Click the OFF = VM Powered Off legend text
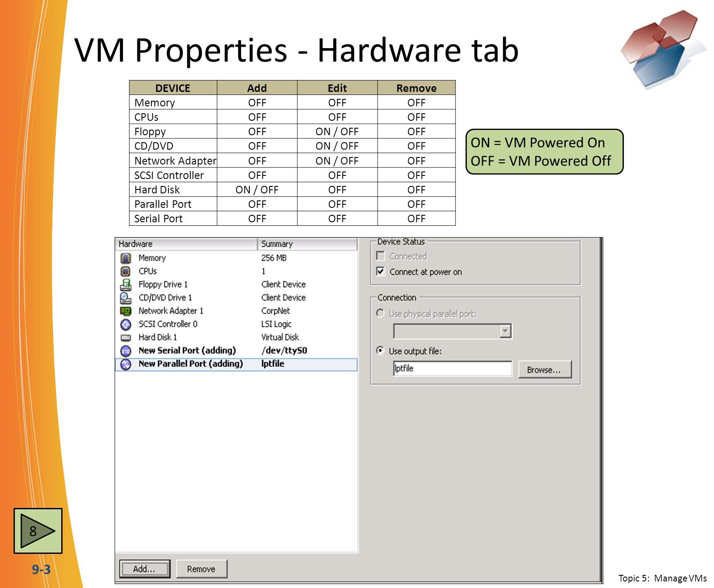Viewport: 714px width, 588px height. [541, 161]
